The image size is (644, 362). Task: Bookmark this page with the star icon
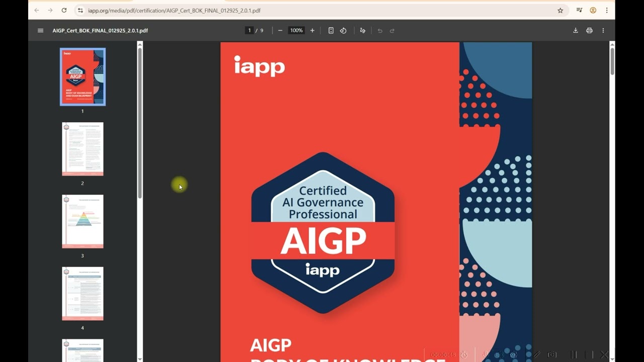[x=560, y=10]
